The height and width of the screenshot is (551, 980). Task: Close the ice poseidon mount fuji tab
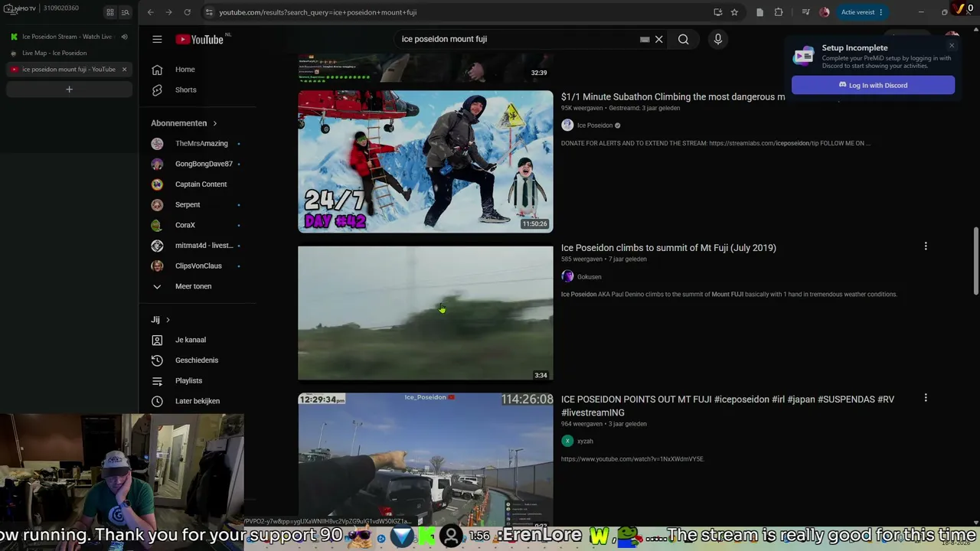pos(124,70)
